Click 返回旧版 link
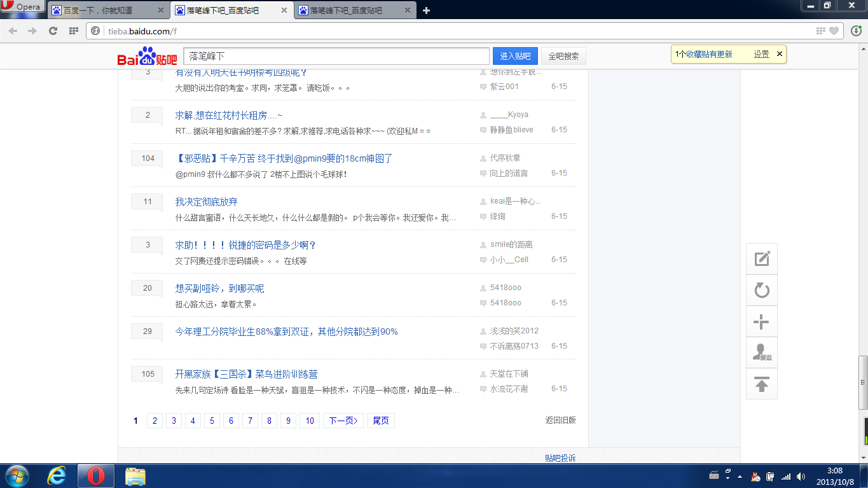 point(560,420)
